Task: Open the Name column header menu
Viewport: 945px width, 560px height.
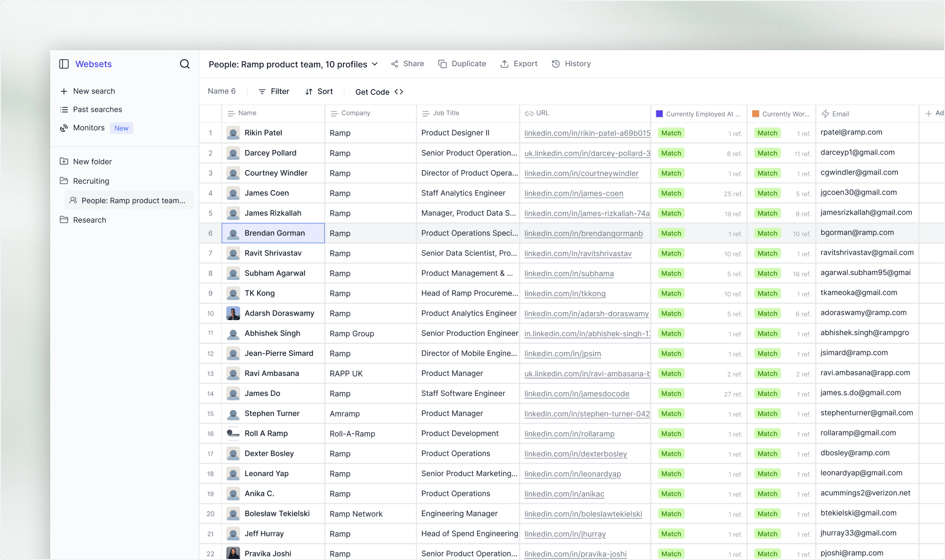Action: tap(273, 113)
